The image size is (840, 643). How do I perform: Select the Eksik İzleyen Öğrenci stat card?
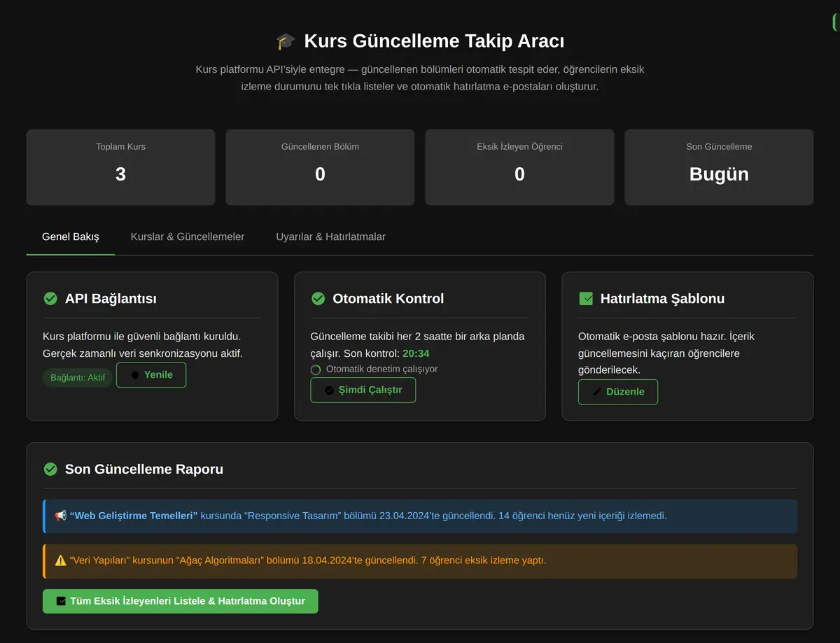(519, 167)
